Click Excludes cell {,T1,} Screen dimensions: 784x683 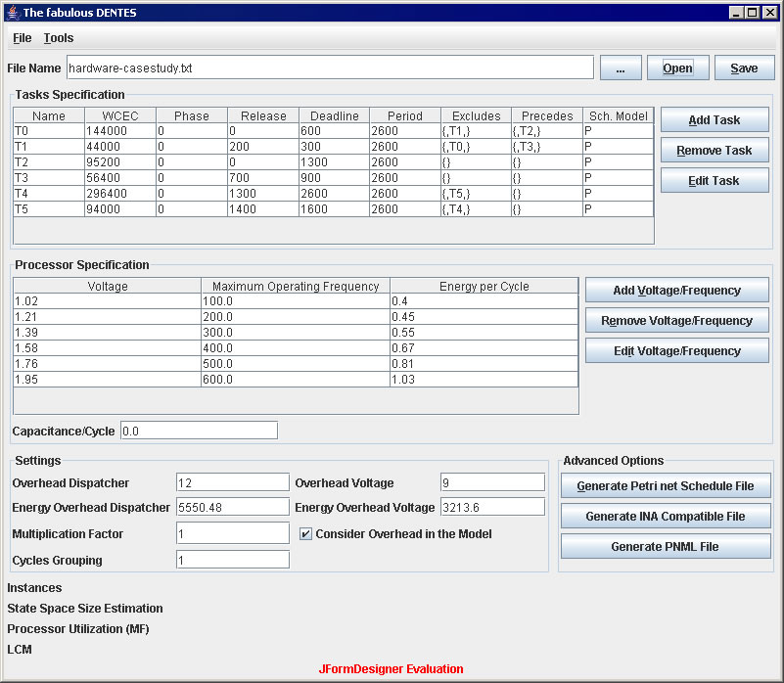click(476, 131)
